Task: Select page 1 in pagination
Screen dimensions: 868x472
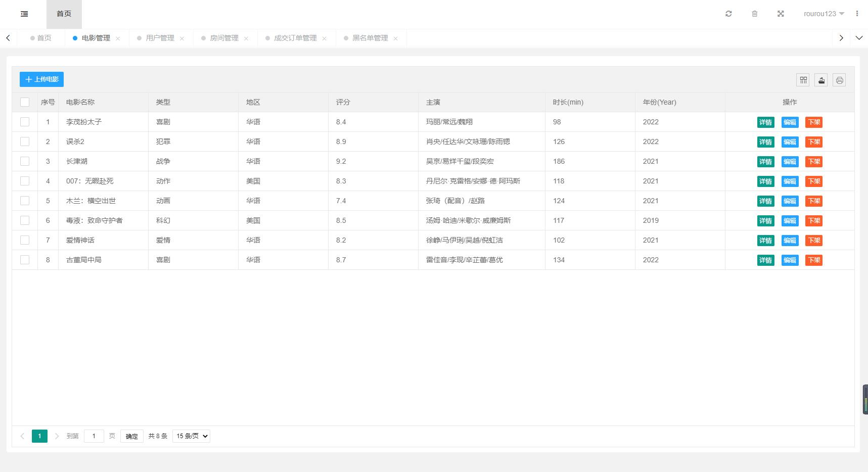Action: coord(39,436)
